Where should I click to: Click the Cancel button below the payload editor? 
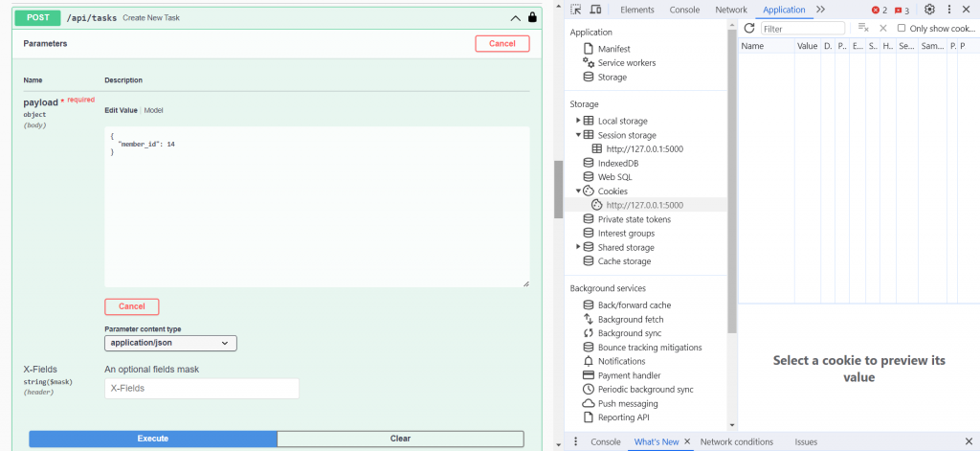point(132,306)
